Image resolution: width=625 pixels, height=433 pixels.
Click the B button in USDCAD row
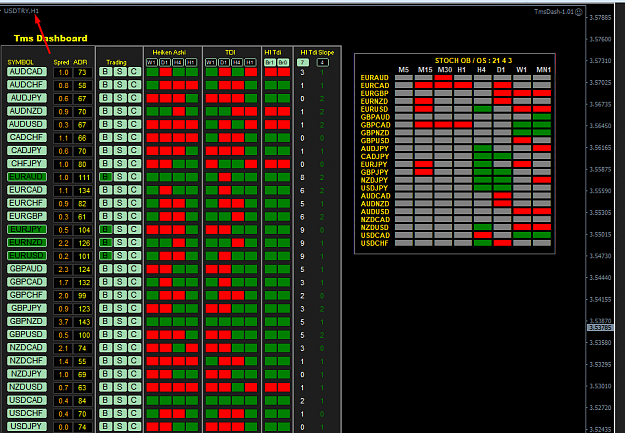pyautogui.click(x=105, y=401)
